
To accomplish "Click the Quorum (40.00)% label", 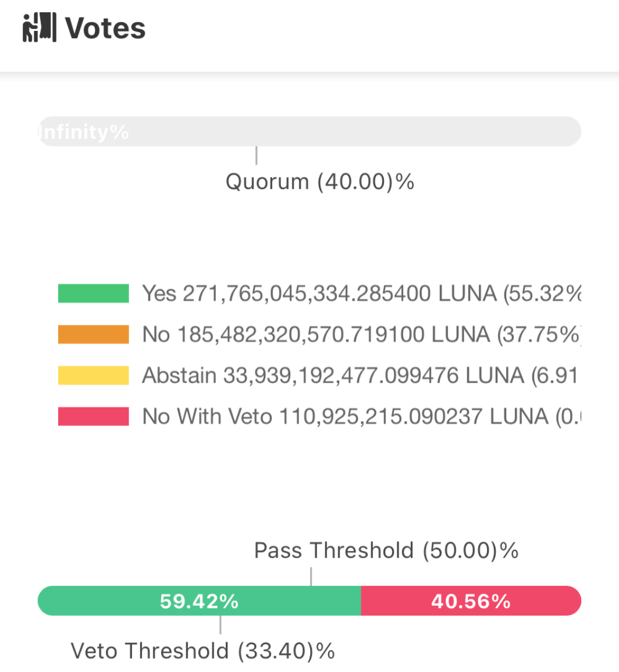I will (320, 182).
